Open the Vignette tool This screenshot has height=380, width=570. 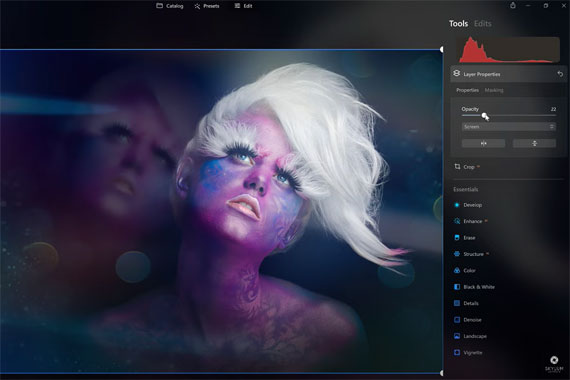pyautogui.click(x=468, y=353)
